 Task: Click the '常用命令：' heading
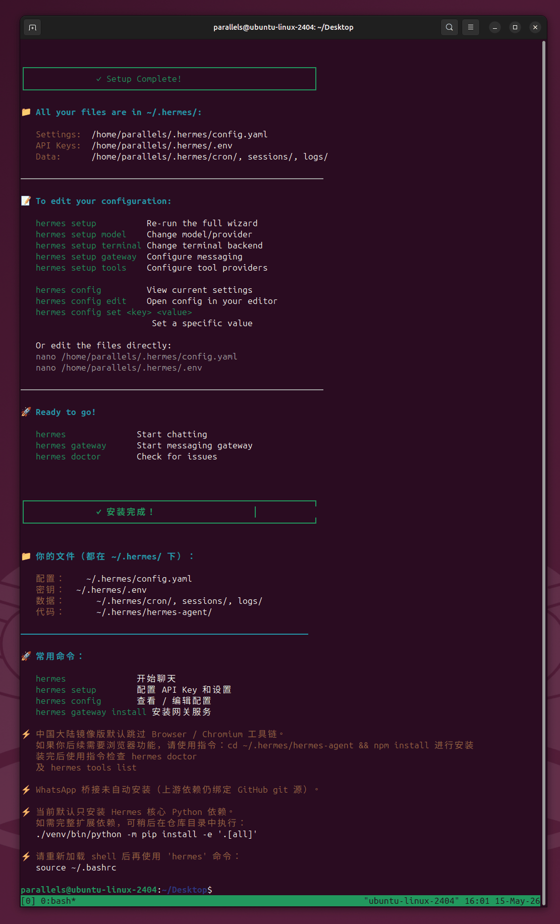coord(60,656)
